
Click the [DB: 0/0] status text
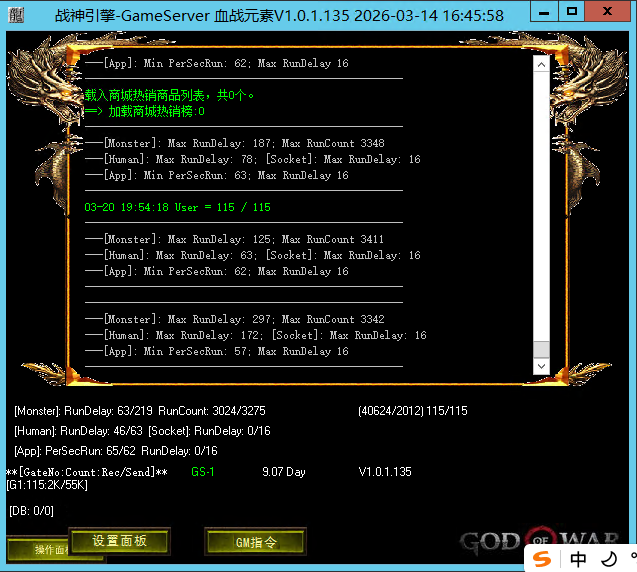pyautogui.click(x=31, y=511)
